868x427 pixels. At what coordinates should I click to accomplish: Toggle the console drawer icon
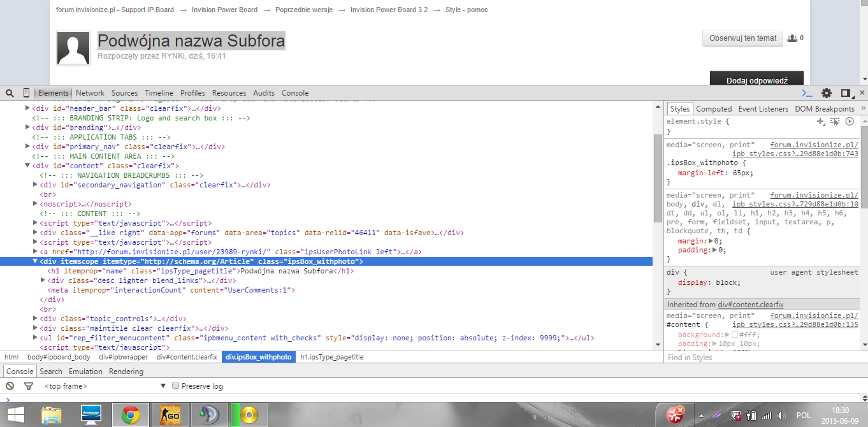807,93
